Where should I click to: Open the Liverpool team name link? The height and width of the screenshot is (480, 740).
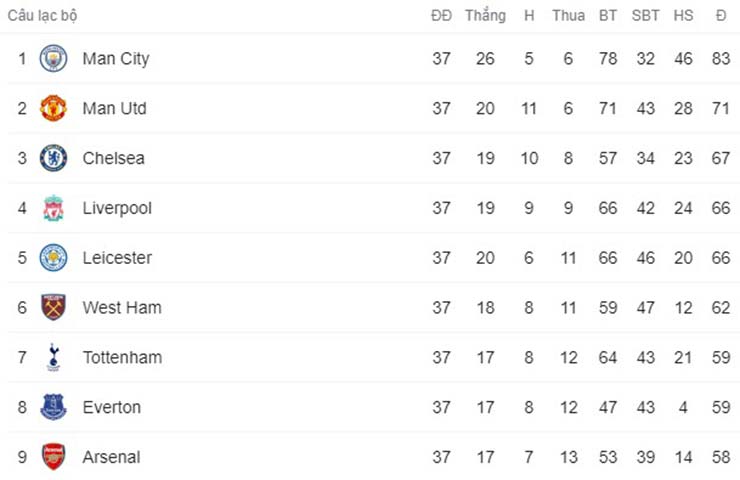coord(117,208)
